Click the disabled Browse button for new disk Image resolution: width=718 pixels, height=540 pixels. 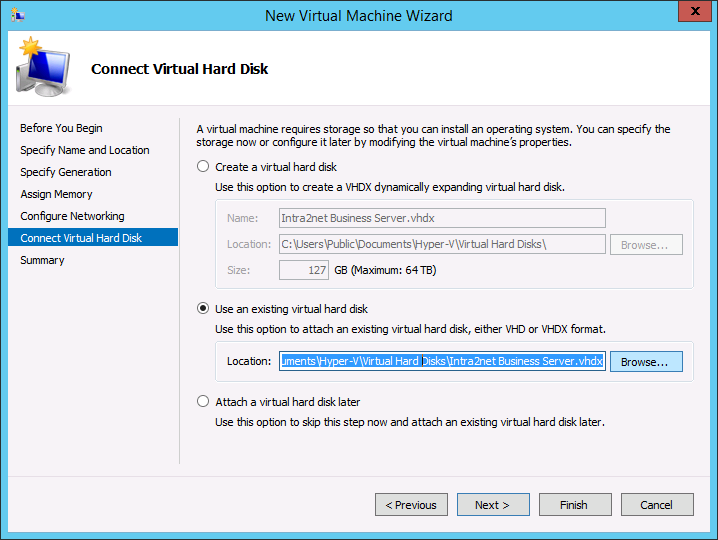click(x=646, y=245)
